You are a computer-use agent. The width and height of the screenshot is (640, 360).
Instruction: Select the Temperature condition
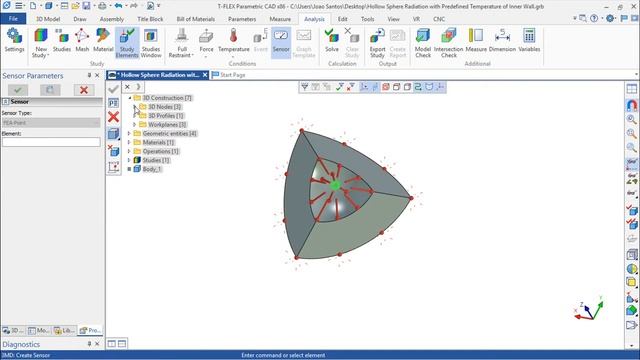click(x=233, y=41)
